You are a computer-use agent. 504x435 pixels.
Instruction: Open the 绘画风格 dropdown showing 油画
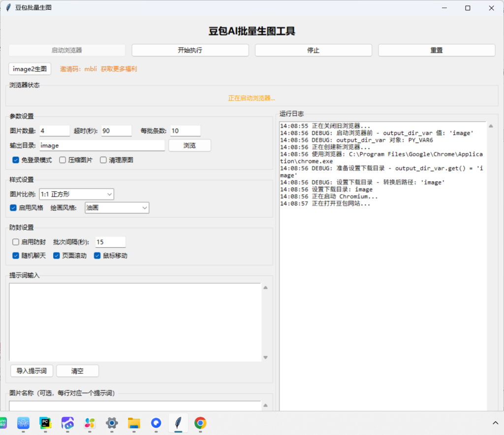(117, 207)
